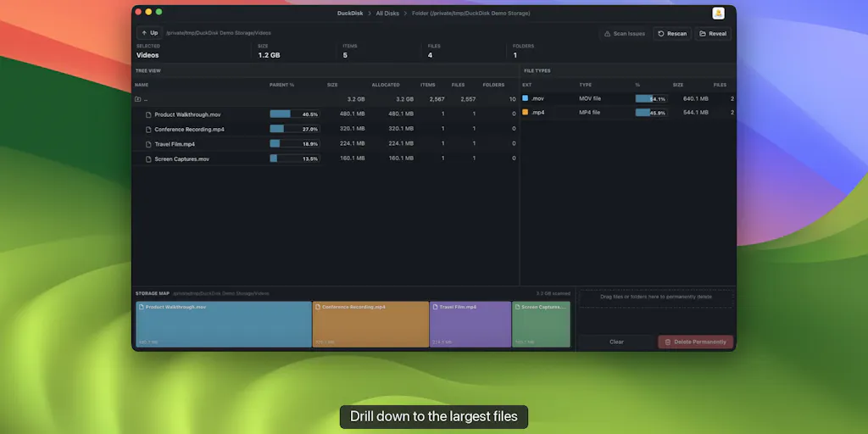
Task: Click the parent folder icon in ".." row
Action: [x=138, y=100]
